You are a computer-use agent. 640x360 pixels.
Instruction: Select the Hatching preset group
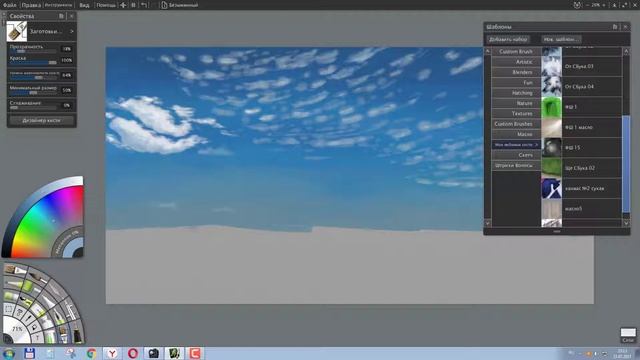click(516, 93)
